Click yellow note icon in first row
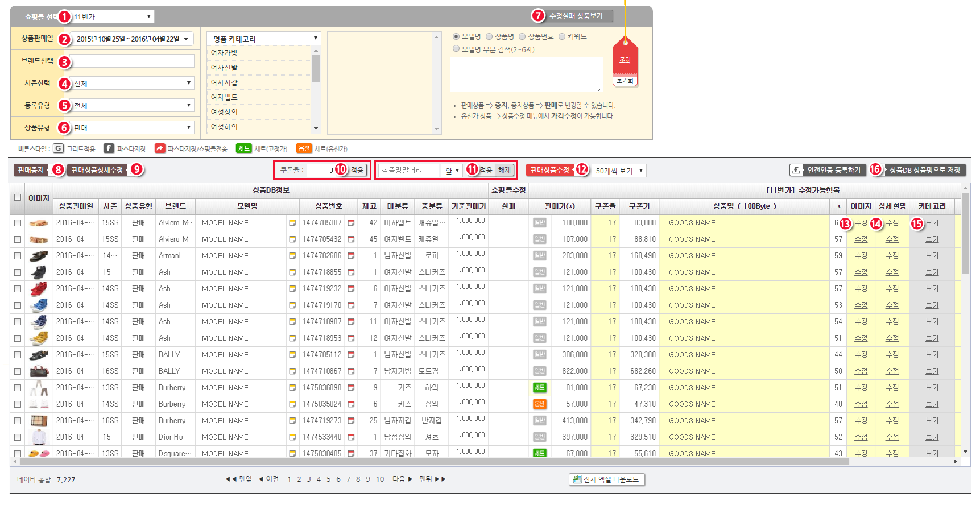Image resolution: width=980 pixels, height=505 pixels. pyautogui.click(x=292, y=223)
